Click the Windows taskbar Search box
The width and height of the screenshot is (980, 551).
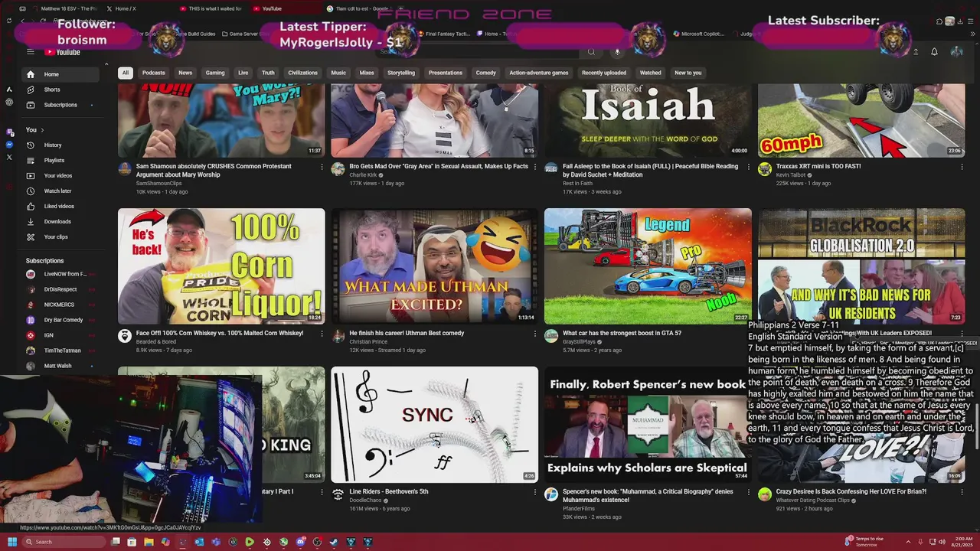[64, 542]
